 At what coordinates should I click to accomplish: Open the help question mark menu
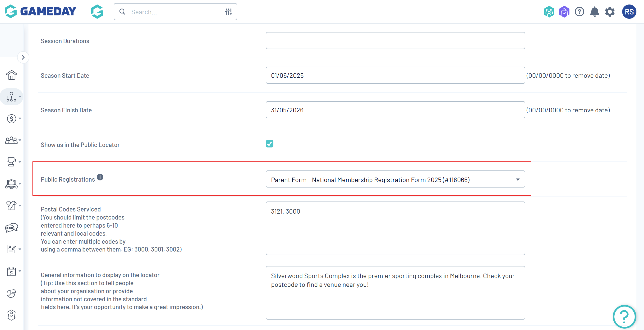pyautogui.click(x=579, y=12)
